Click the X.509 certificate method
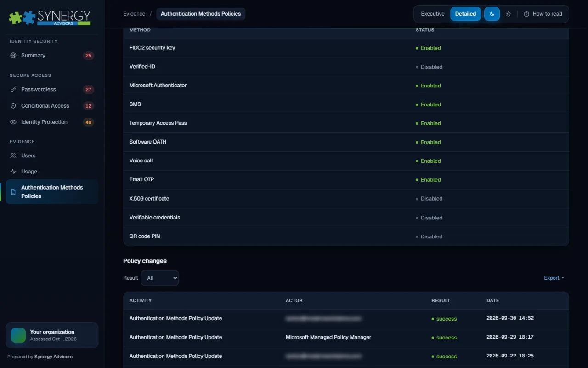 coord(149,199)
